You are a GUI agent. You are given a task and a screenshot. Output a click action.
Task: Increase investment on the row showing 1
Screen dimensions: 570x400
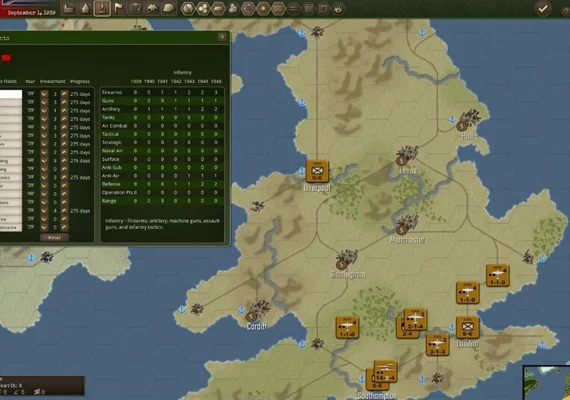tap(64, 111)
